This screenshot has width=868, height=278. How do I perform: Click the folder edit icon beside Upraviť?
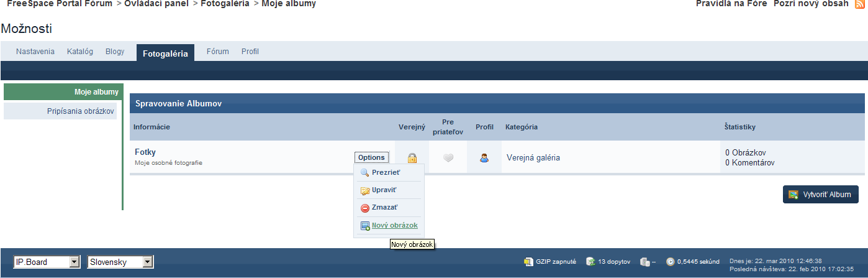[x=365, y=190]
